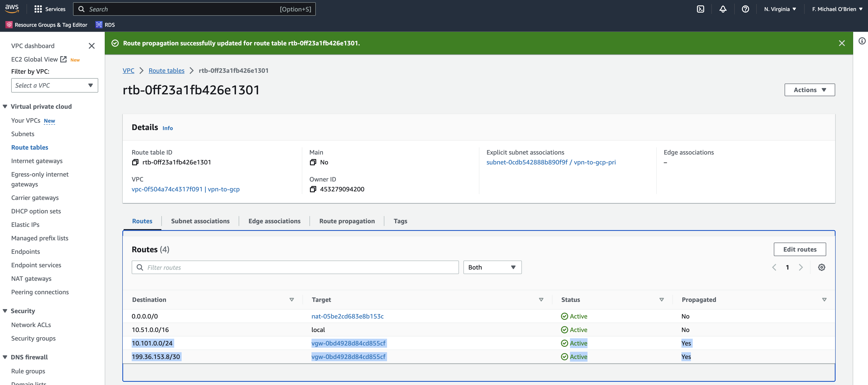Switch to the Subnet associations tab

(x=200, y=221)
